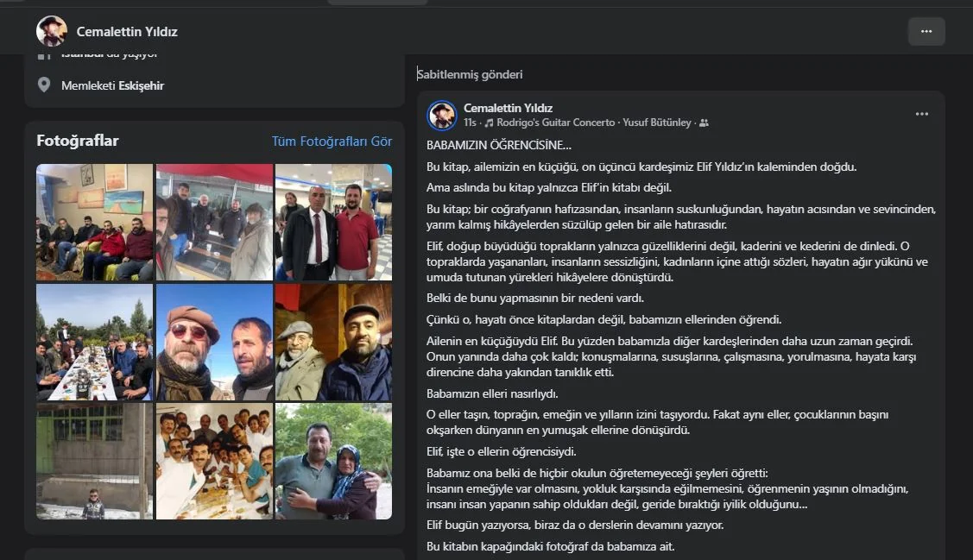Open selfie photo with sunglasses and cap
This screenshot has width=973, height=560.
pyautogui.click(x=214, y=342)
